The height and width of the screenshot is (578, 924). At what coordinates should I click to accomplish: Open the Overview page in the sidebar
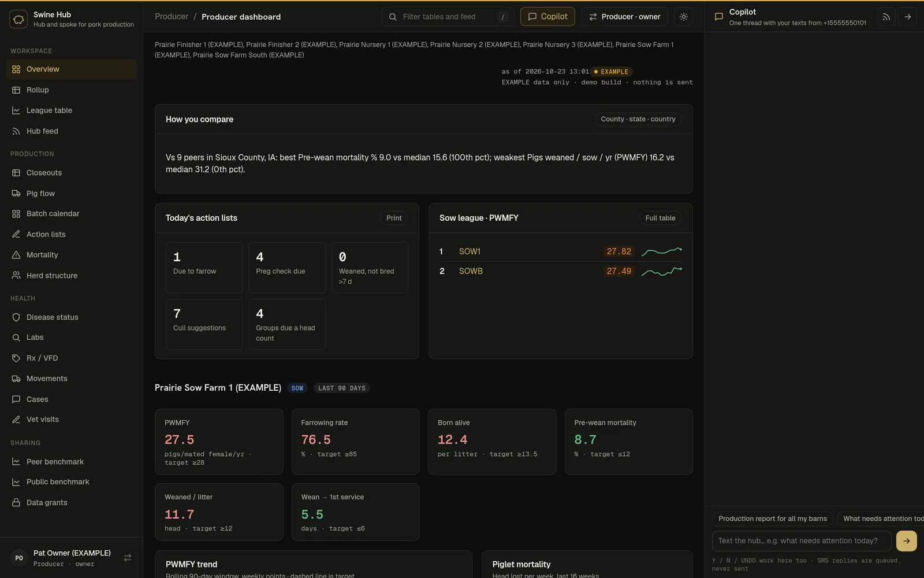(x=71, y=69)
